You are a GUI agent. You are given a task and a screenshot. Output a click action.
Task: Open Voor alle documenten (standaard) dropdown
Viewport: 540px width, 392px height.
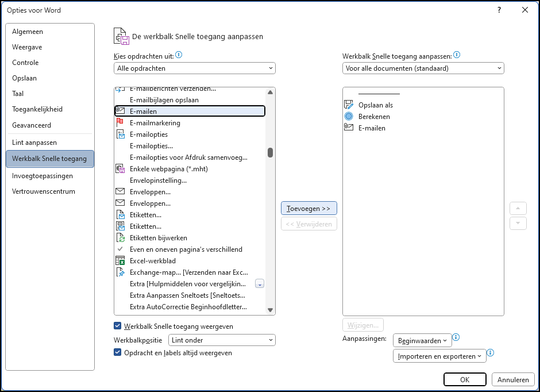(423, 68)
